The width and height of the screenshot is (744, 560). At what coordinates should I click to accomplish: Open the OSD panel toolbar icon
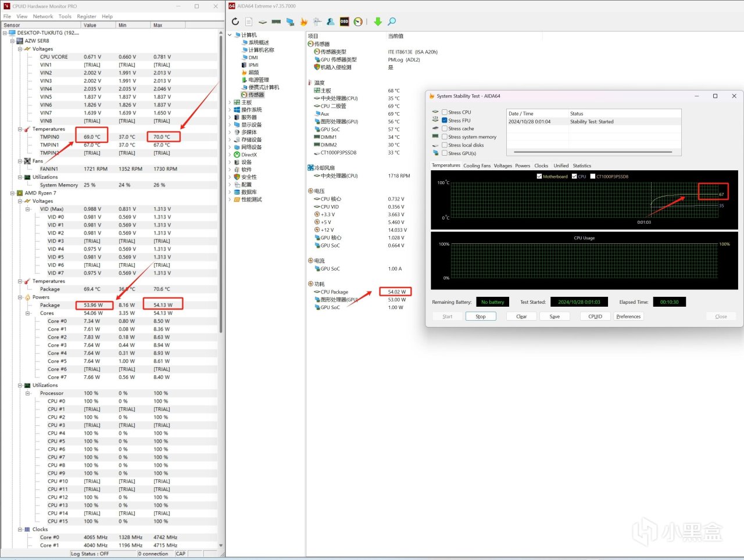pos(344,21)
